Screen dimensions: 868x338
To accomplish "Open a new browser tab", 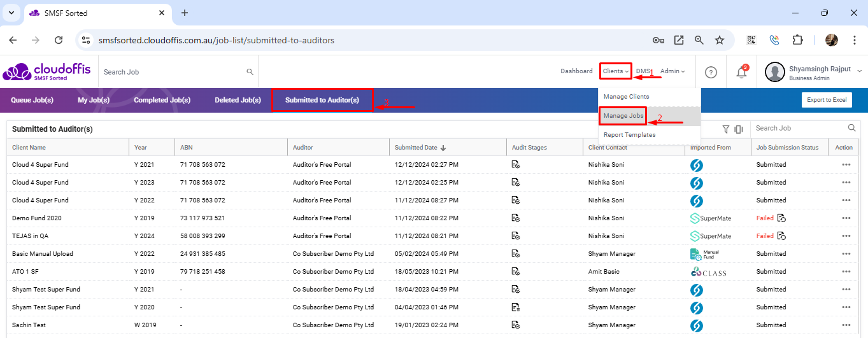I will [185, 13].
